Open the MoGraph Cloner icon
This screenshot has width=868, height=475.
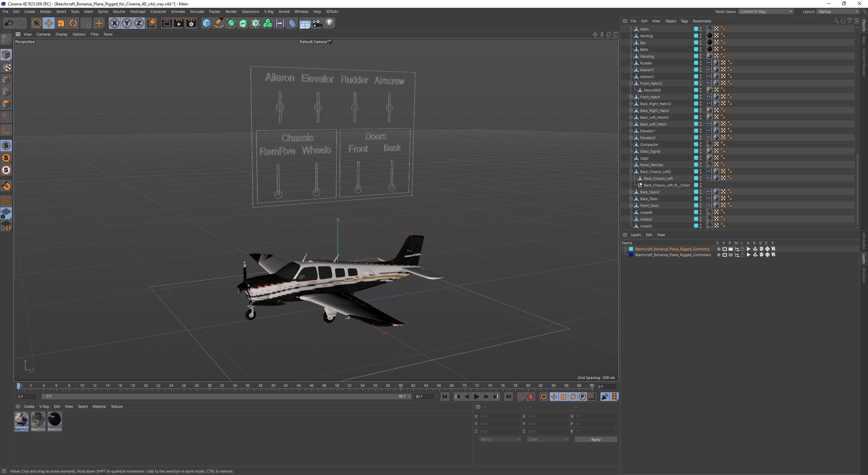268,23
